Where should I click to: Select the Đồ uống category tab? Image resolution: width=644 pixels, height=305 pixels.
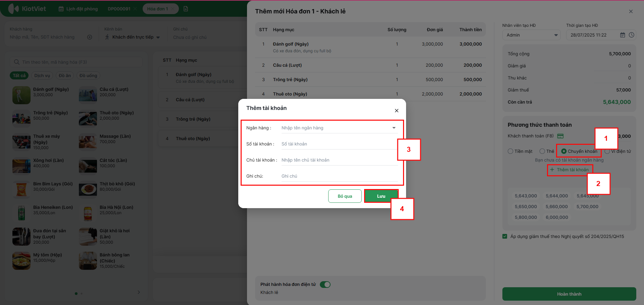point(88,75)
